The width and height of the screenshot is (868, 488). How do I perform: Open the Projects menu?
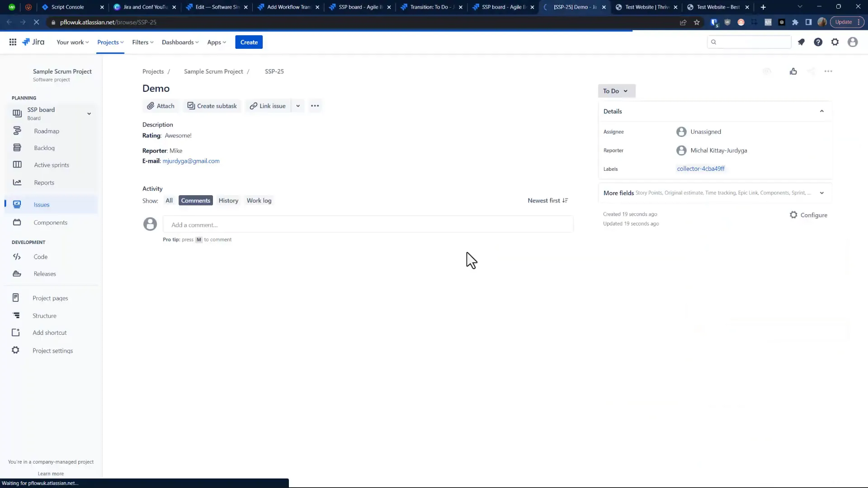pos(110,42)
